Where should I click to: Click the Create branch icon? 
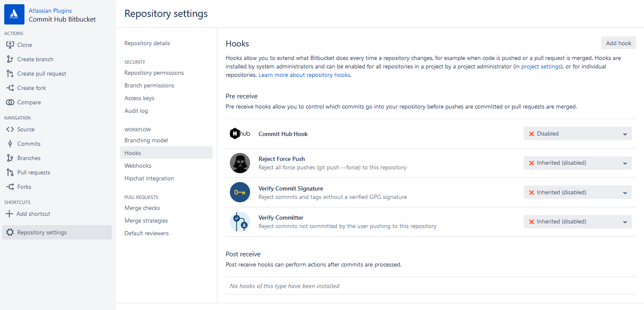[10, 59]
